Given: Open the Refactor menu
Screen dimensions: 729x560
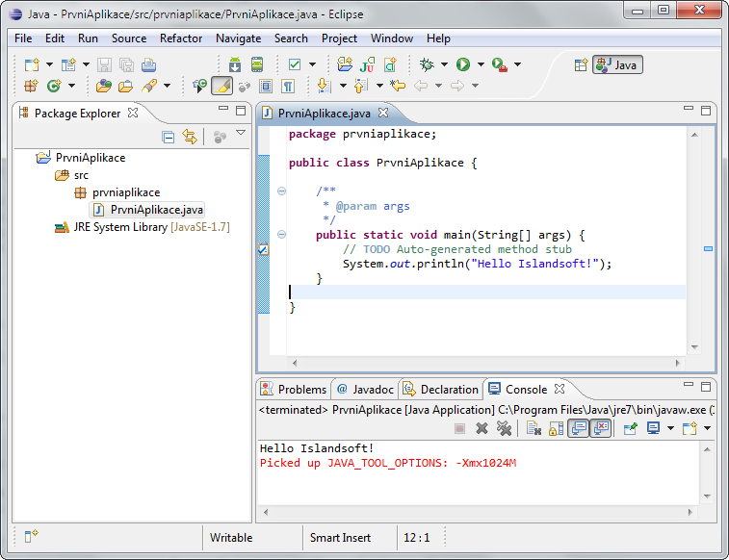Looking at the screenshot, I should (181, 38).
